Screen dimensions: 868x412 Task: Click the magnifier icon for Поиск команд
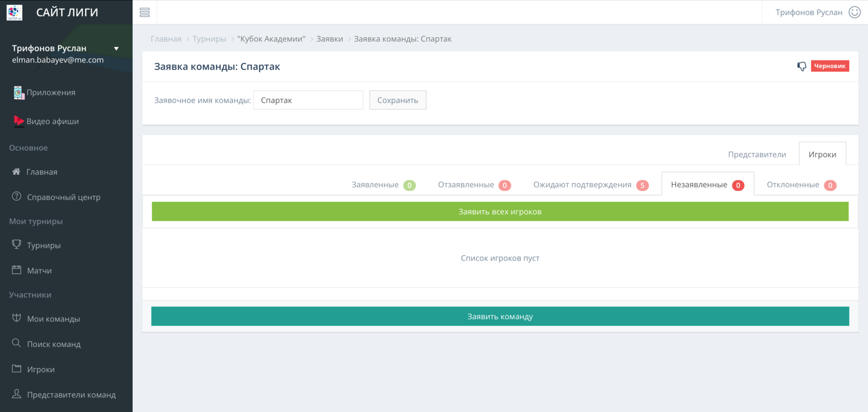[x=17, y=343]
